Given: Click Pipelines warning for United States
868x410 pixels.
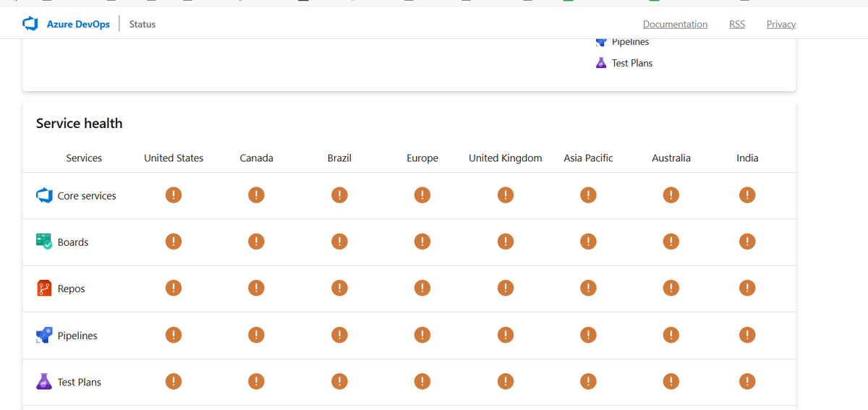Looking at the screenshot, I should [174, 335].
